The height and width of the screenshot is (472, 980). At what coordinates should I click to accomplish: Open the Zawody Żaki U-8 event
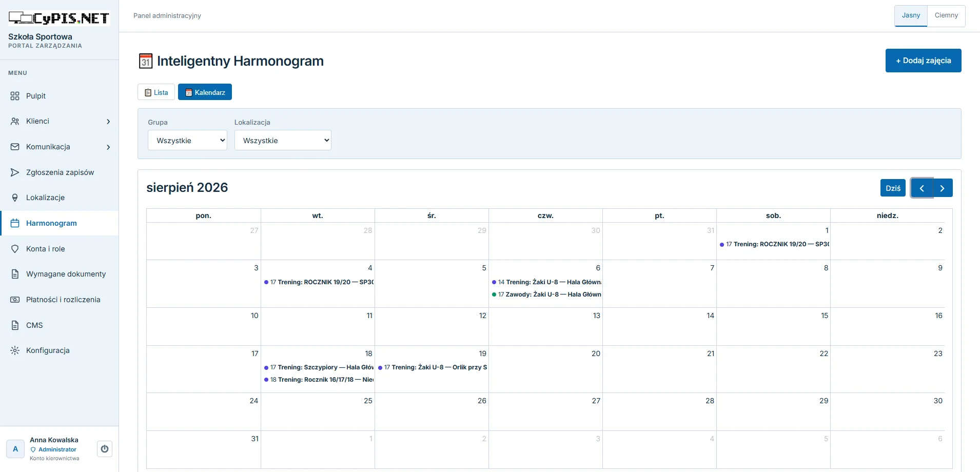click(546, 294)
